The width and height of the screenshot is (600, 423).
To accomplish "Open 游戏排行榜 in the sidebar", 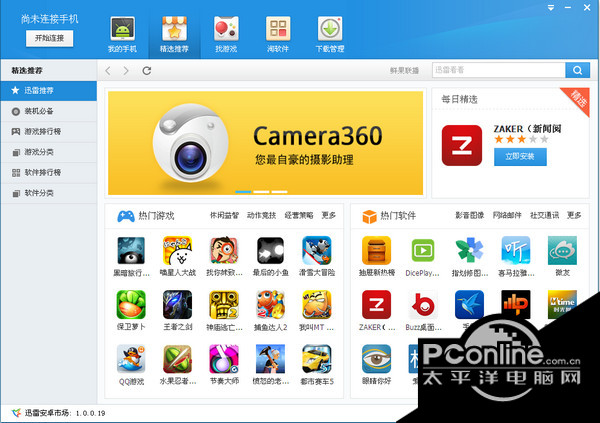I will click(x=49, y=132).
